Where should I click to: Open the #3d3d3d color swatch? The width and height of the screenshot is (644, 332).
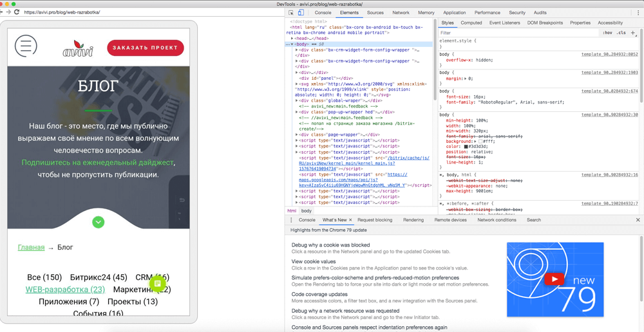click(466, 147)
